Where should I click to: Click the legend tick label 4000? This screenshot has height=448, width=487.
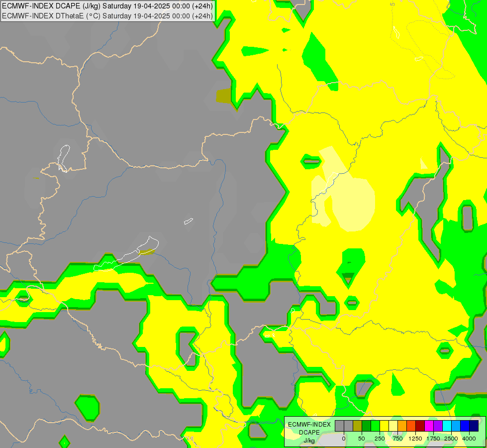[469, 439]
